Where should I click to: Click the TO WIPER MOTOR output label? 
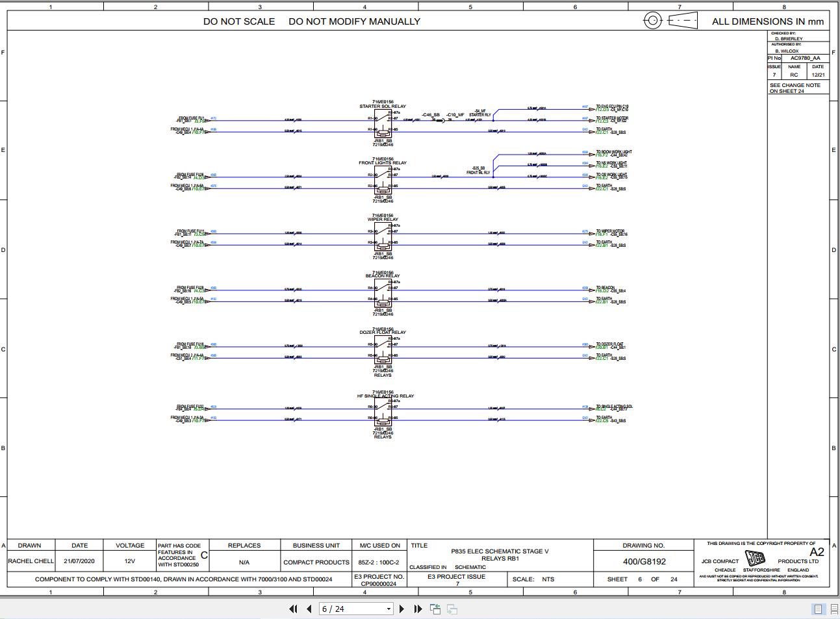pos(610,231)
